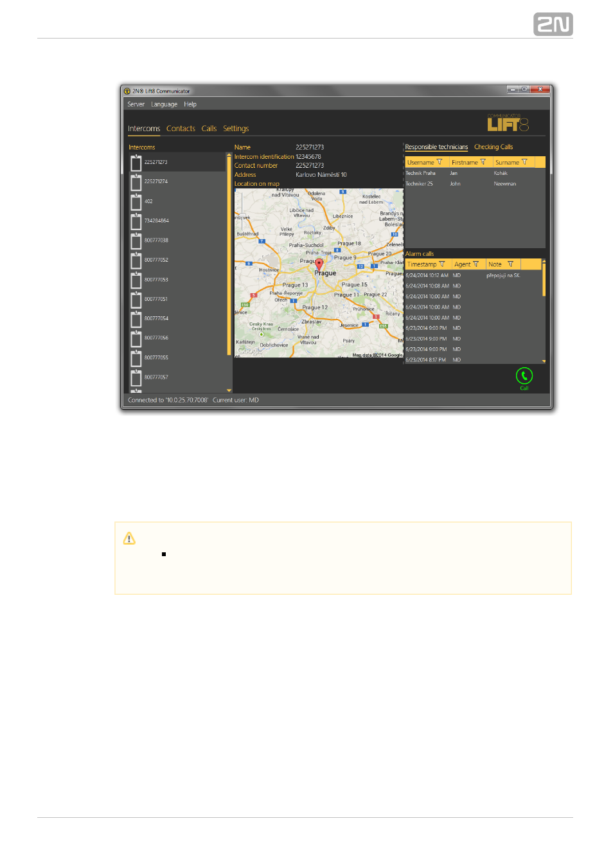Viewport: 613px width, 868px height.
Task: Click the note přepojuji na SK
Action: 502,275
